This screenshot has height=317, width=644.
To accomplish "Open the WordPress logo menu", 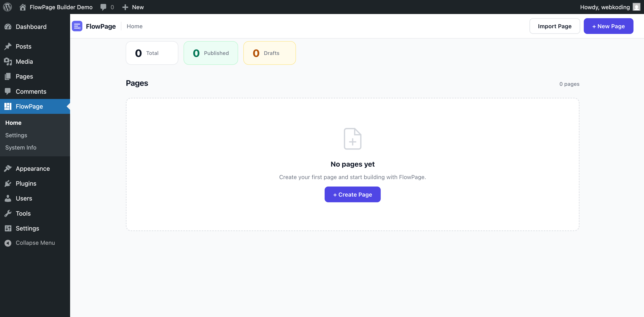I will click(x=7, y=7).
